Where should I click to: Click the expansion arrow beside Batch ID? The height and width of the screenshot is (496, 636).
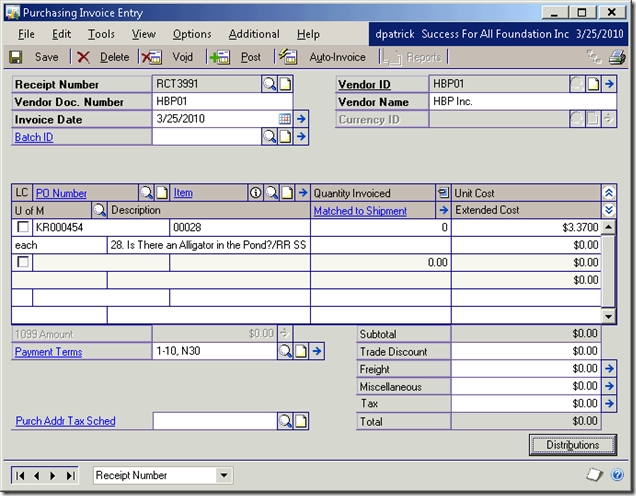click(301, 137)
